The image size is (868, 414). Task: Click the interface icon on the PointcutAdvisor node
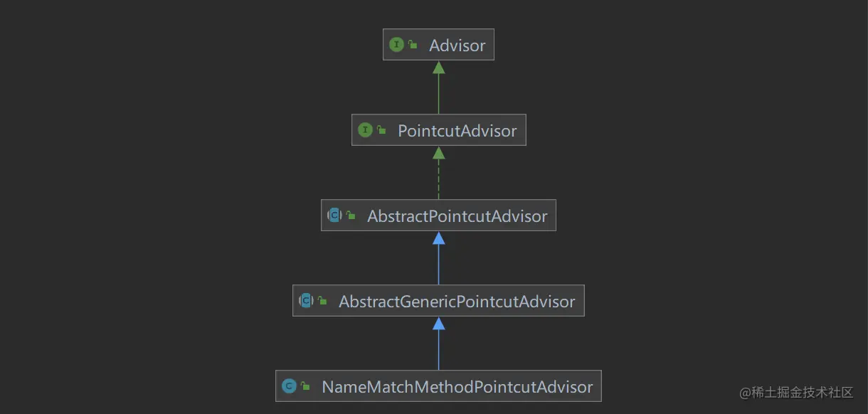pos(365,130)
